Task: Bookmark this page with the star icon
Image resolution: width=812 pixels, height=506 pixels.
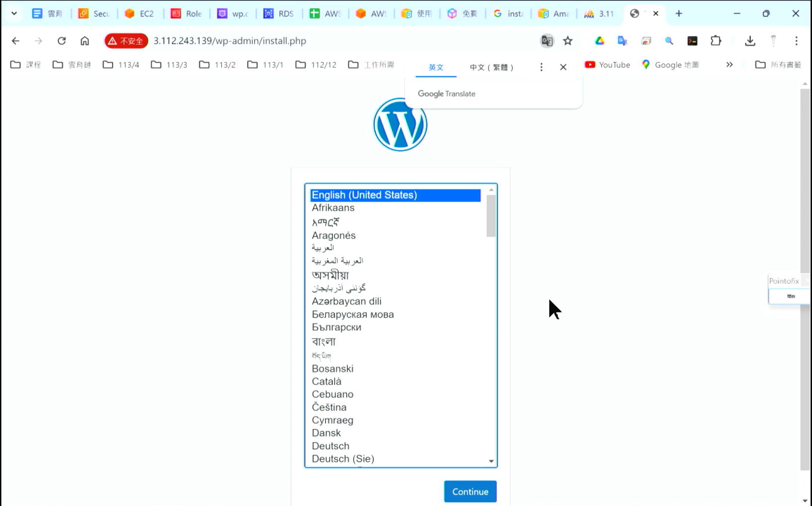Action: (568, 41)
